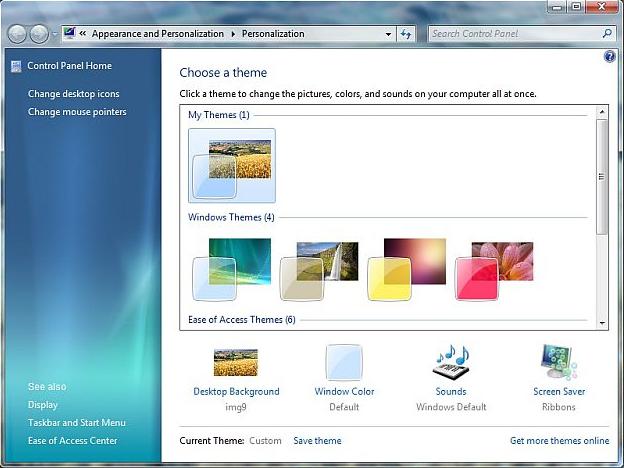Click the Control Panel icon in address bar

pos(69,33)
